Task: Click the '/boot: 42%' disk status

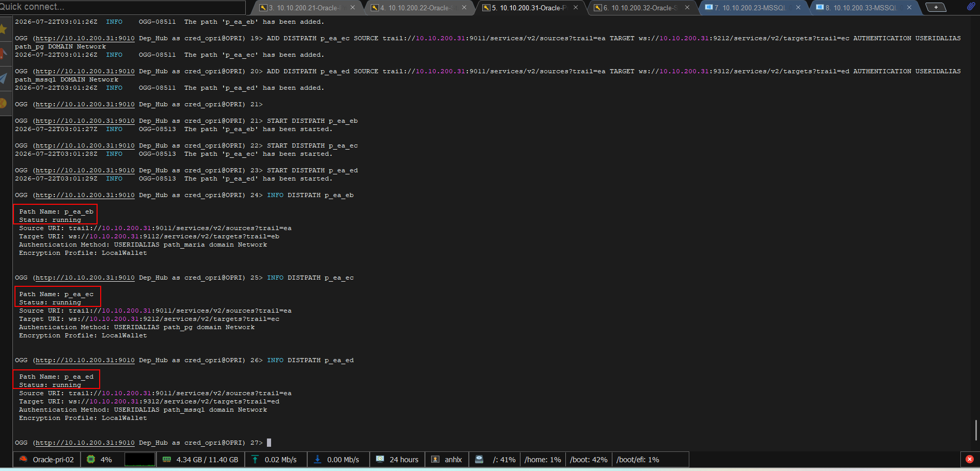Action: pyautogui.click(x=589, y=460)
